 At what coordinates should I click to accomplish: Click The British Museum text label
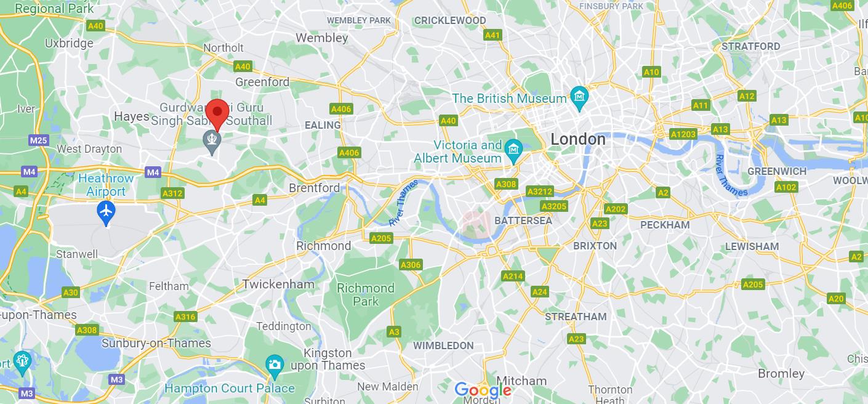[509, 99]
